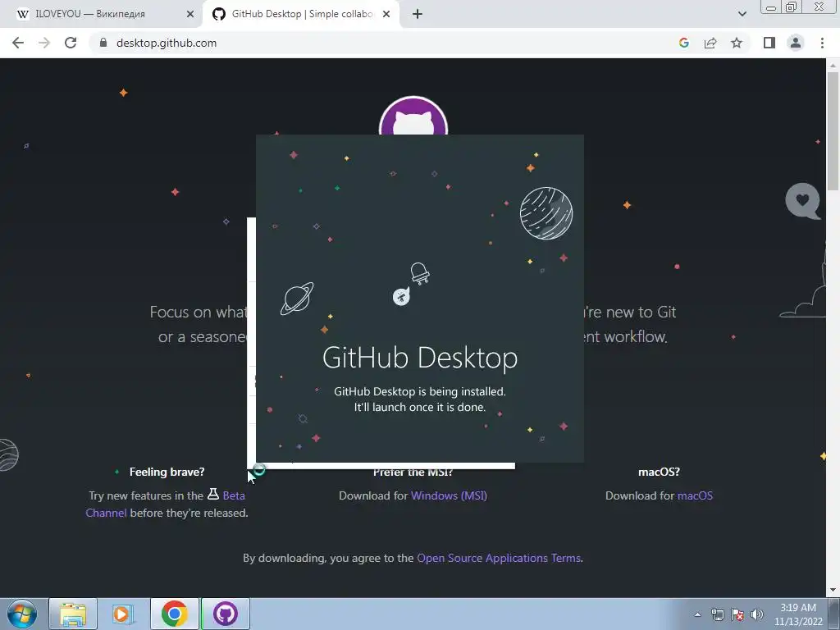Viewport: 840px width, 630px height.
Task: Open the Action Center flag icon
Action: point(737,614)
